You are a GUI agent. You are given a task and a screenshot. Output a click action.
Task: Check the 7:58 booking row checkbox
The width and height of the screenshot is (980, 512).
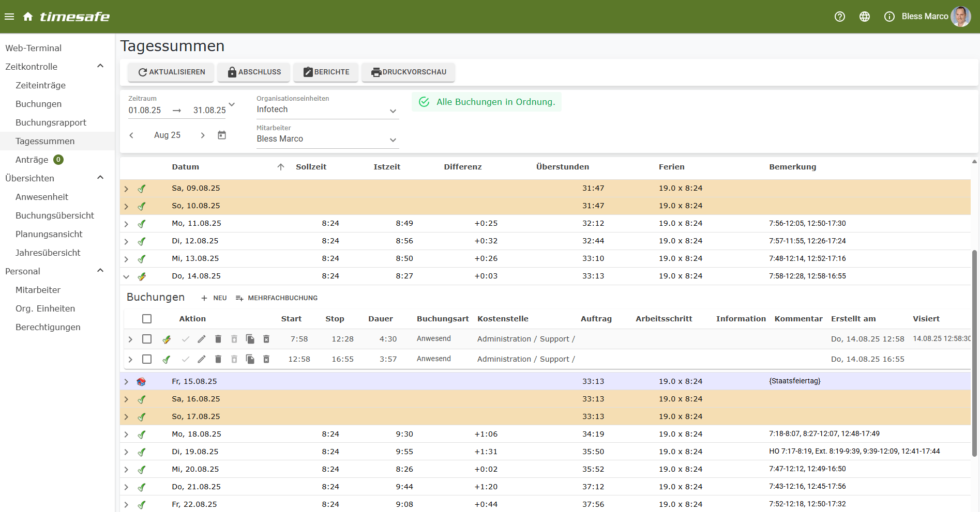(x=147, y=339)
